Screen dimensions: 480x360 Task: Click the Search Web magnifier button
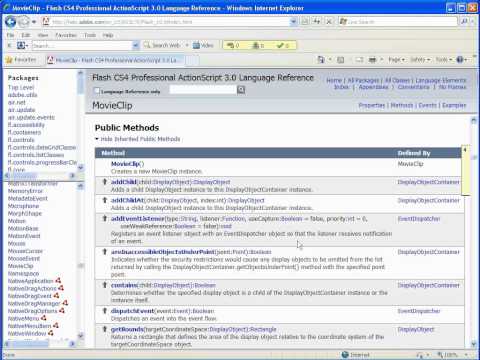tap(162, 45)
